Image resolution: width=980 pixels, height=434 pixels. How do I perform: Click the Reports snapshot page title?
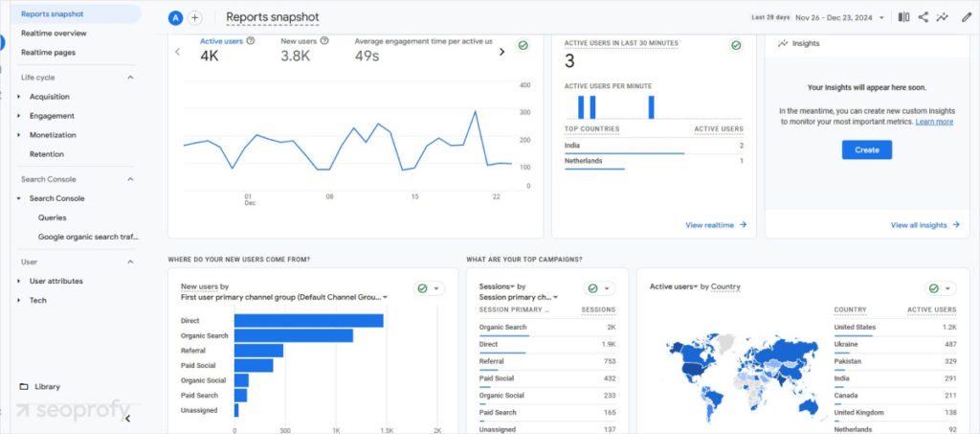(273, 17)
